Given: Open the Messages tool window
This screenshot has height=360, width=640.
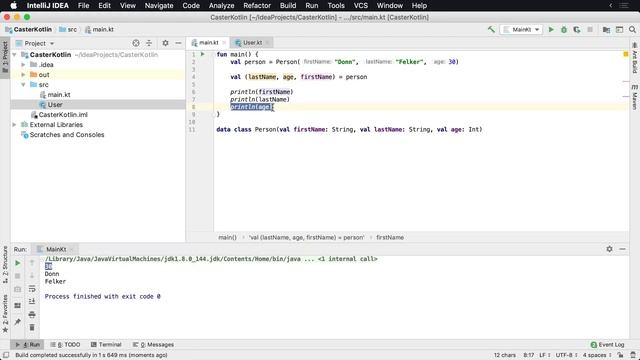Looking at the screenshot, I should [153, 344].
